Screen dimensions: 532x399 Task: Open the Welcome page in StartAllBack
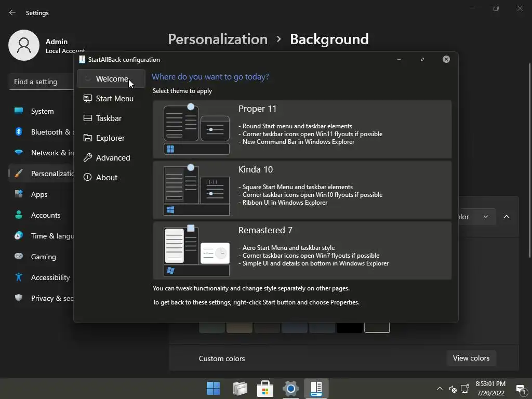[111, 79]
